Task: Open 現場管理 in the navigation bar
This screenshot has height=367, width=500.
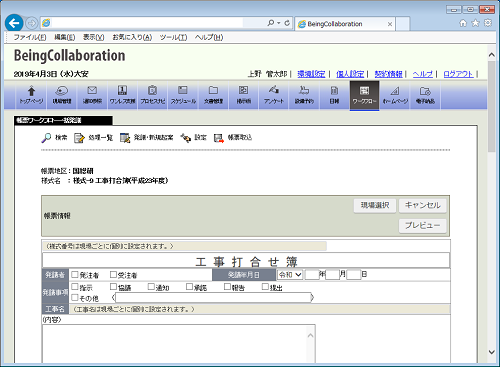Action: tap(62, 95)
